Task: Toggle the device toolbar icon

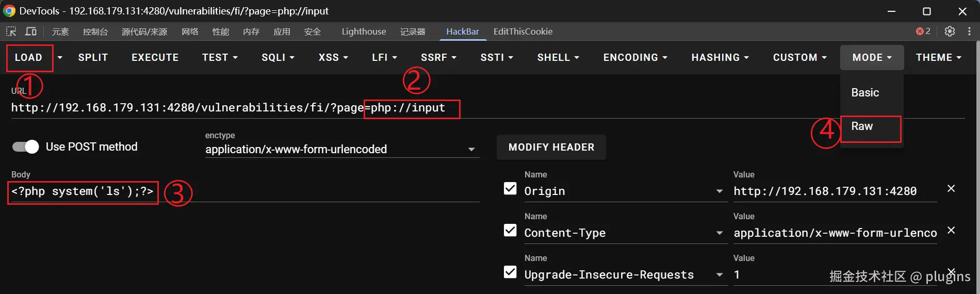Action: (31, 31)
